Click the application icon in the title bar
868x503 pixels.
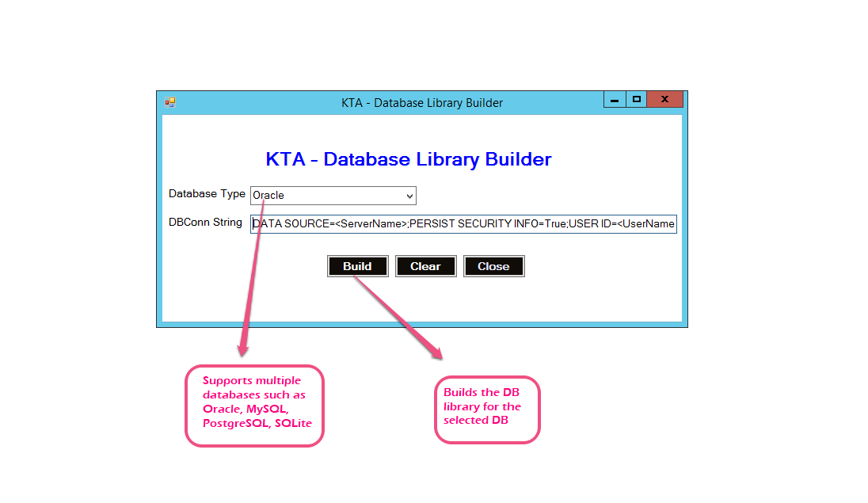click(169, 101)
